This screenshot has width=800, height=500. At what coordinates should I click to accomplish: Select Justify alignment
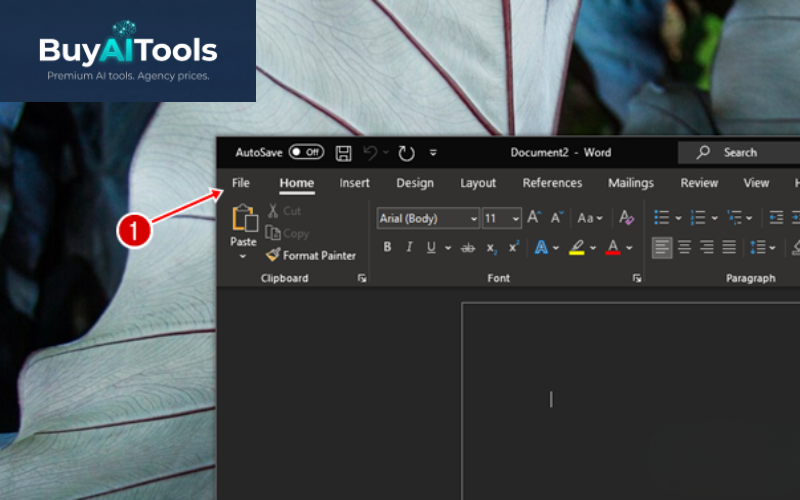(x=729, y=248)
